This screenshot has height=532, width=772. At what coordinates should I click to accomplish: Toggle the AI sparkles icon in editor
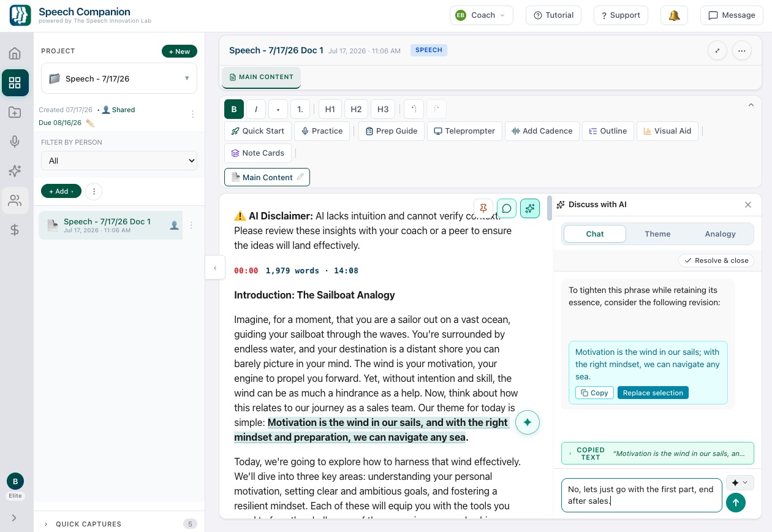530,208
